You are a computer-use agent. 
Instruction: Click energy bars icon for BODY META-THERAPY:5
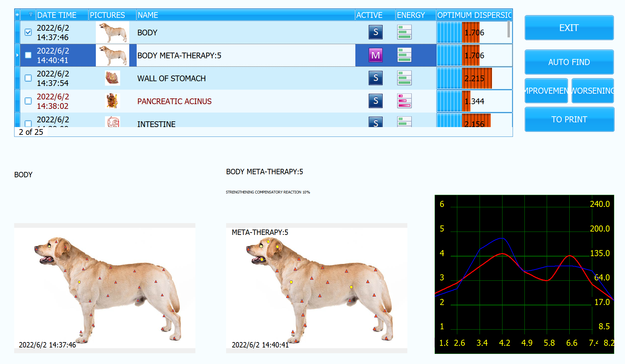[404, 55]
